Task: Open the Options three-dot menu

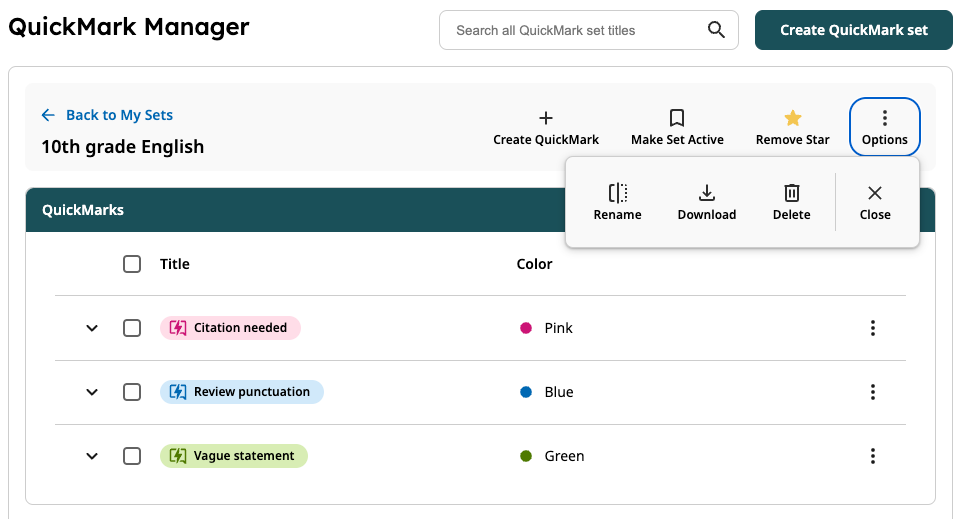Action: 885,127
